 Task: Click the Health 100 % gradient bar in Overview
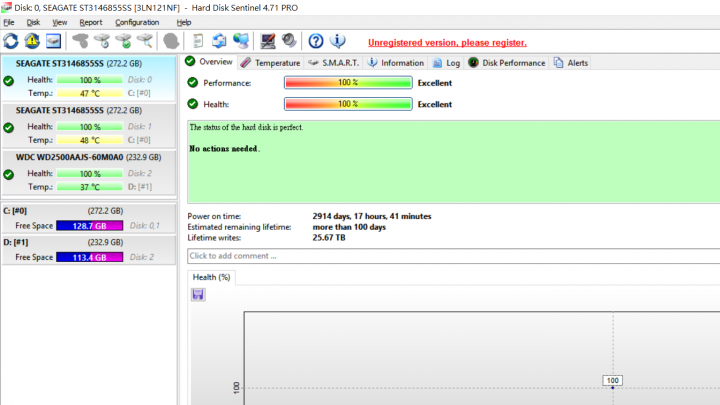348,104
